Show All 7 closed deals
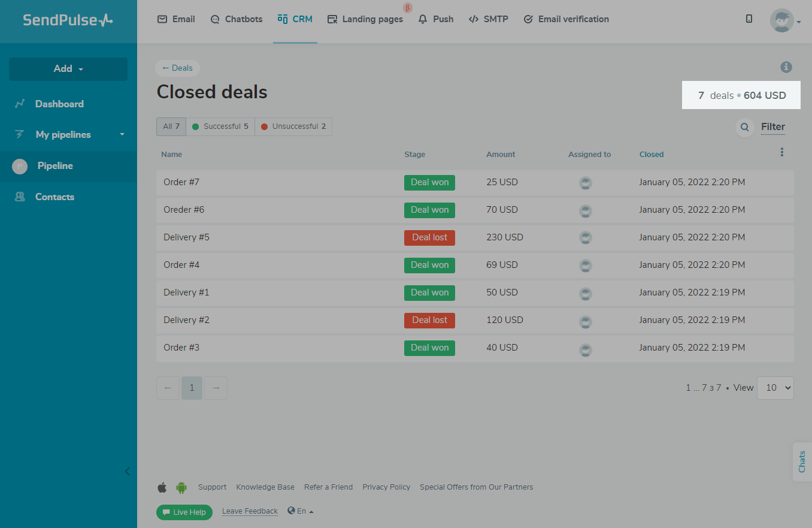Screen dimensions: 812x528 coord(171,126)
